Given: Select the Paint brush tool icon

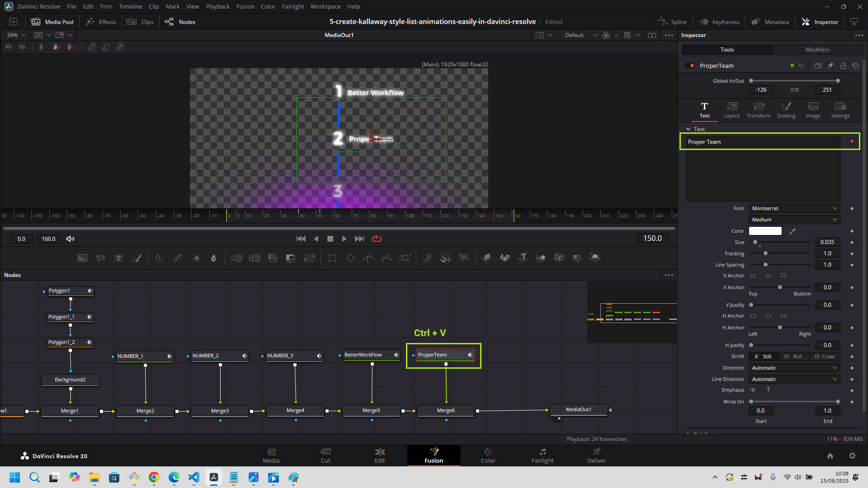Looking at the screenshot, I should pyautogui.click(x=137, y=258).
